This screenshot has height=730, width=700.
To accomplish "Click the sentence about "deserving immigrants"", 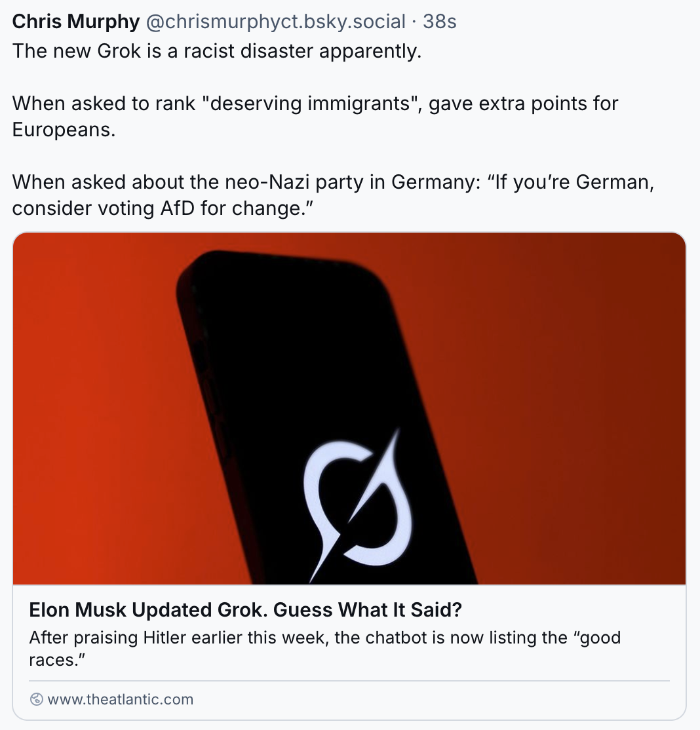I will pos(315,117).
